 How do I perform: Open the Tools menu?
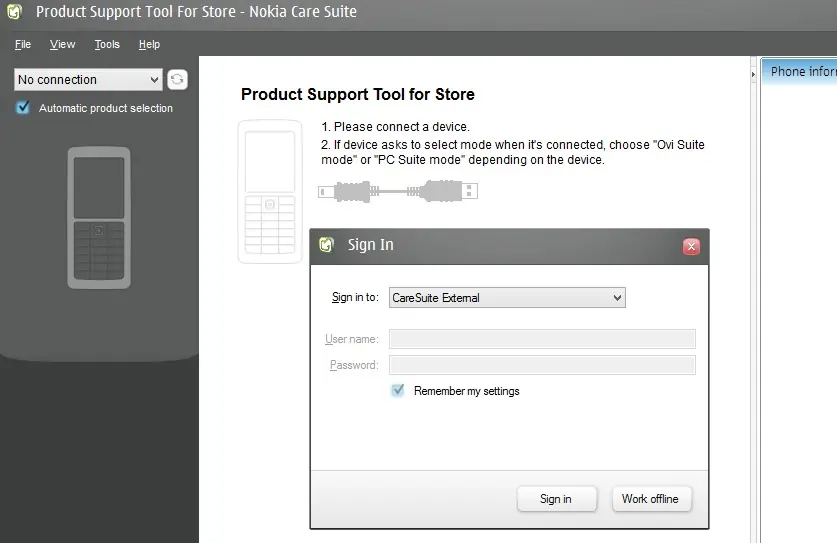click(107, 44)
